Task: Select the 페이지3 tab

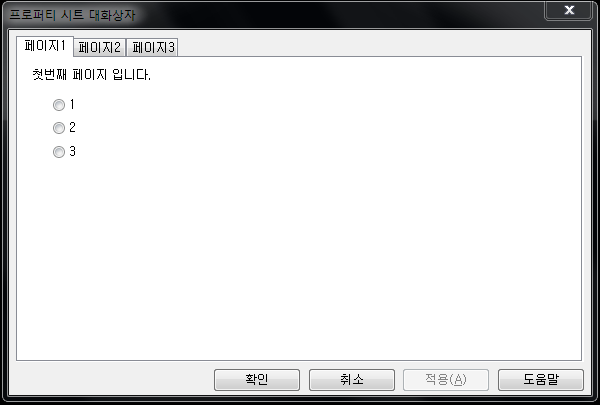Action: click(x=153, y=47)
